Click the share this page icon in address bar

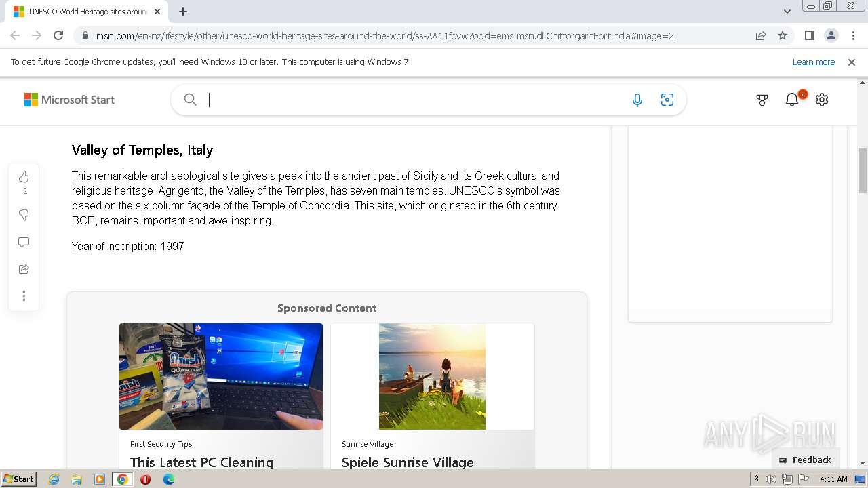click(x=761, y=35)
